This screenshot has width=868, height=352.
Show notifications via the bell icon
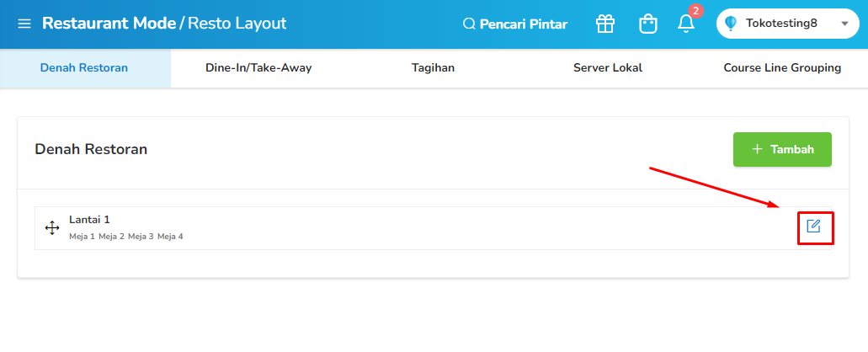(x=686, y=24)
